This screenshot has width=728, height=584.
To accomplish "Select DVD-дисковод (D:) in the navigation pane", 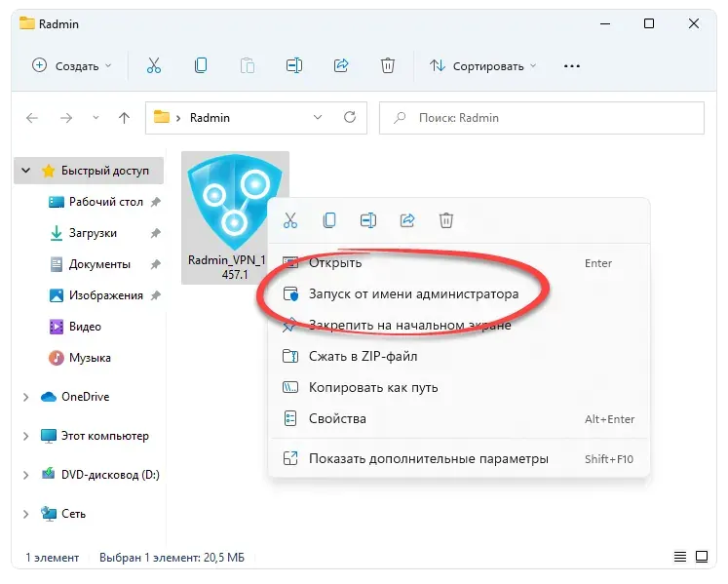I will point(110,475).
